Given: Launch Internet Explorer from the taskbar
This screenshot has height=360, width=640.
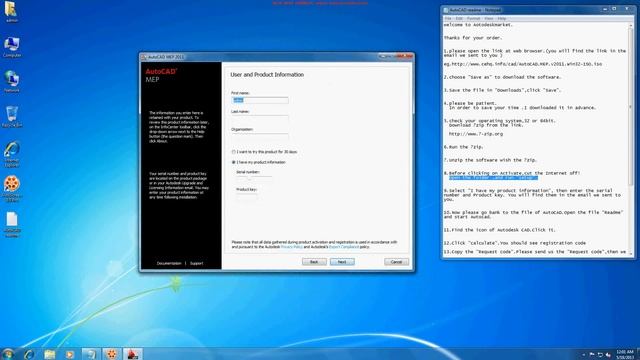Looking at the screenshot, I should point(29,354).
